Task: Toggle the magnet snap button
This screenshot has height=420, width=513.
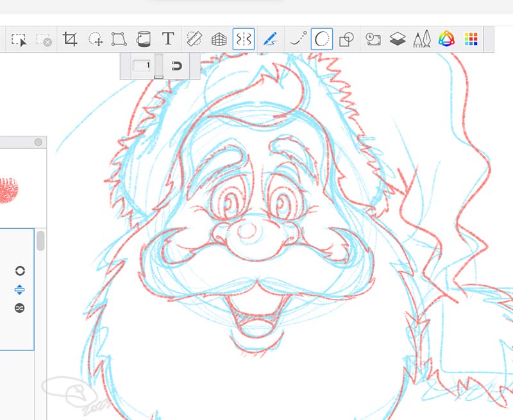Action: (x=178, y=66)
